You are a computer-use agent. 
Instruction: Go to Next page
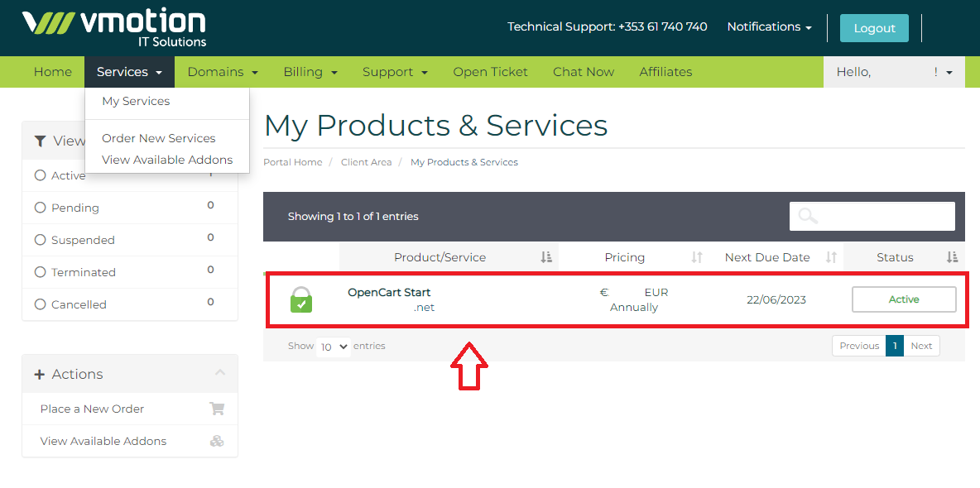click(x=921, y=346)
